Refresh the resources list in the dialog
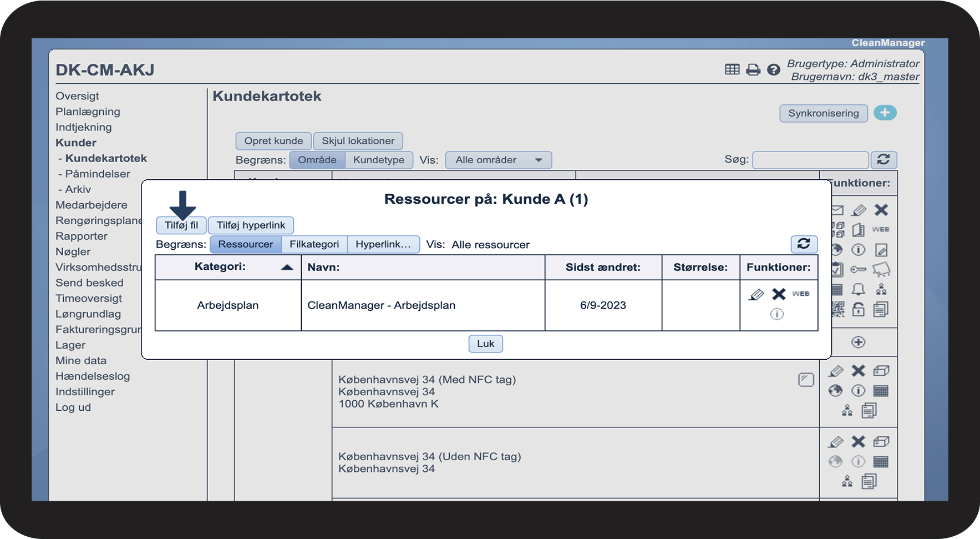 click(x=804, y=244)
